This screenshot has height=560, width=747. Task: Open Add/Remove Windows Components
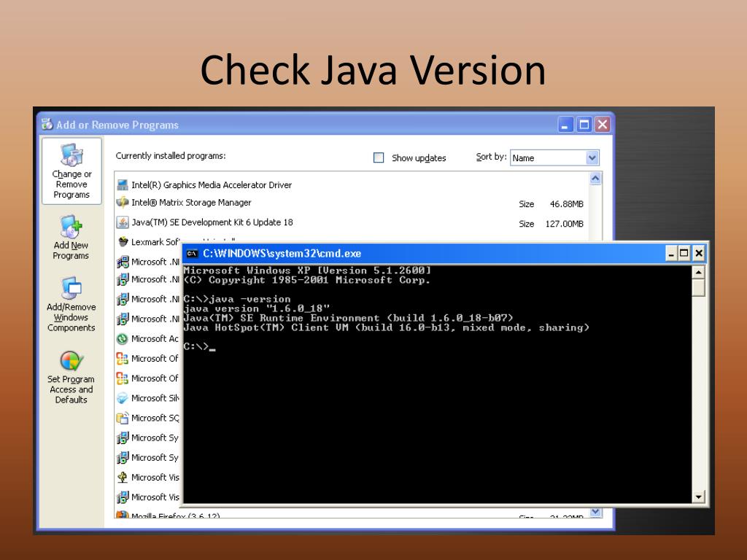click(x=71, y=289)
